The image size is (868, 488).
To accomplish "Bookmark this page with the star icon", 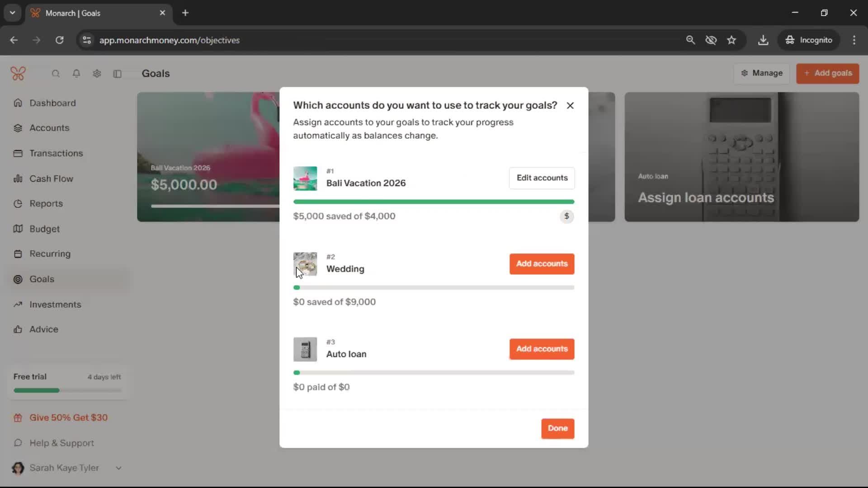I will [x=731, y=40].
